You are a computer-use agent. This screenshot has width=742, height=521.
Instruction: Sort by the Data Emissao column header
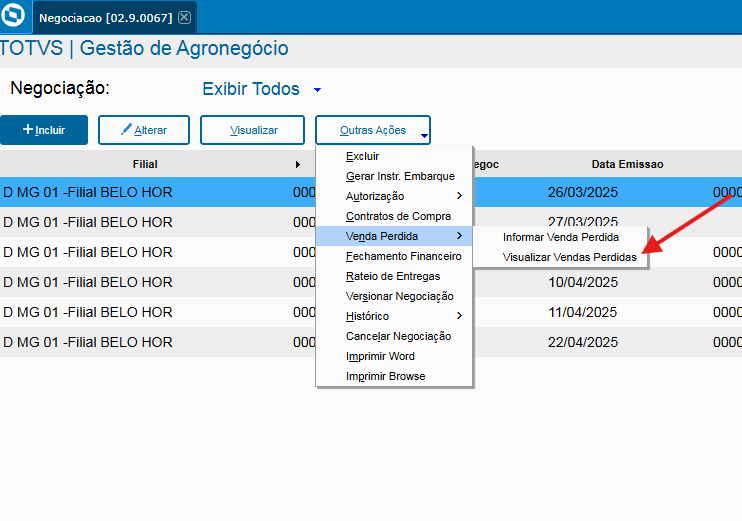coord(627,164)
